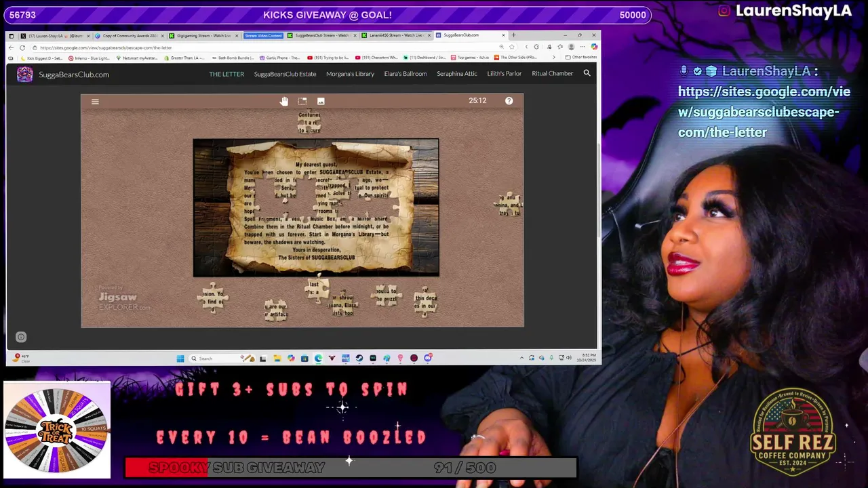Open the weather widget on taskbar
This screenshot has height=488, width=868.
(x=20, y=358)
